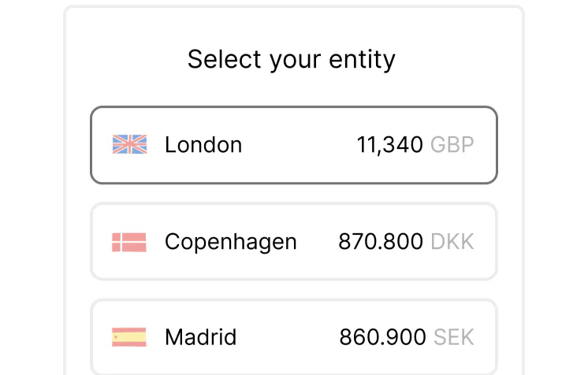588x375 pixels.
Task: Click the GBP currency code
Action: point(452,145)
